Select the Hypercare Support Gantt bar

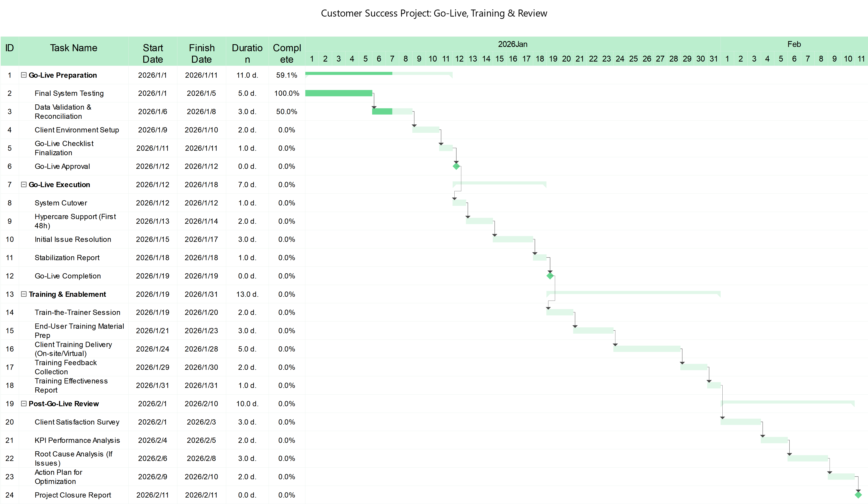tap(480, 221)
